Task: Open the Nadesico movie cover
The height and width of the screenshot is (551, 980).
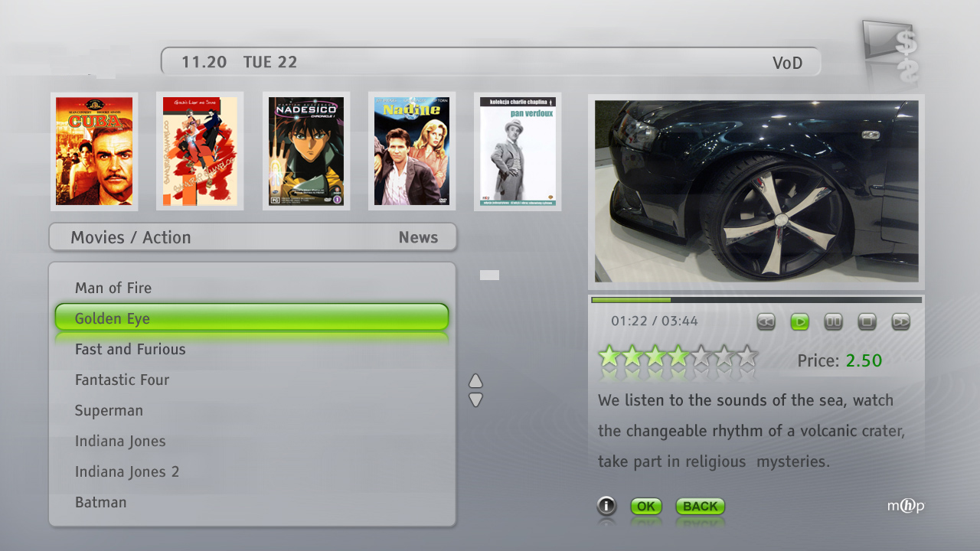Action: pos(306,152)
